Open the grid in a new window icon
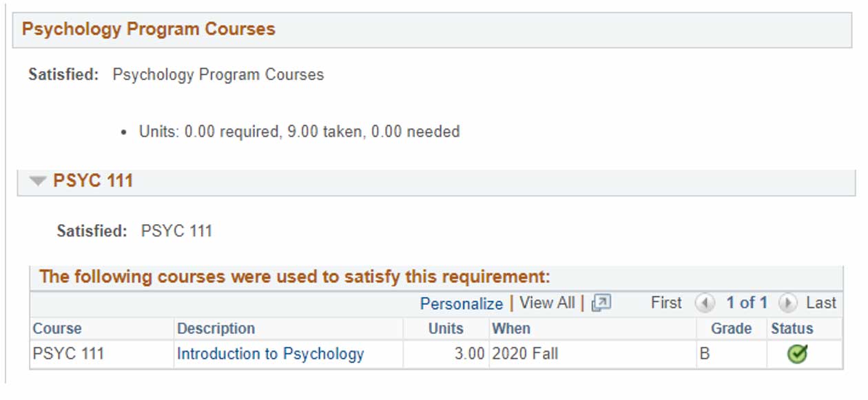This screenshot has width=868, height=400. [601, 303]
